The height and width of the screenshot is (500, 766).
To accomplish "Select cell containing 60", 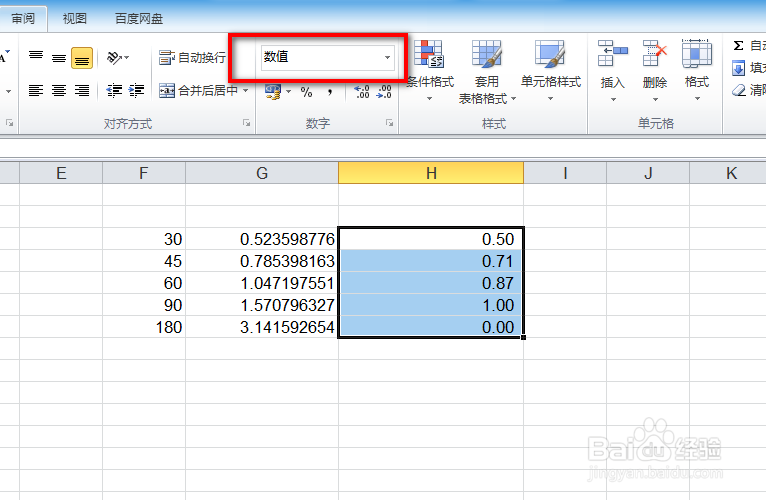I will point(144,283).
